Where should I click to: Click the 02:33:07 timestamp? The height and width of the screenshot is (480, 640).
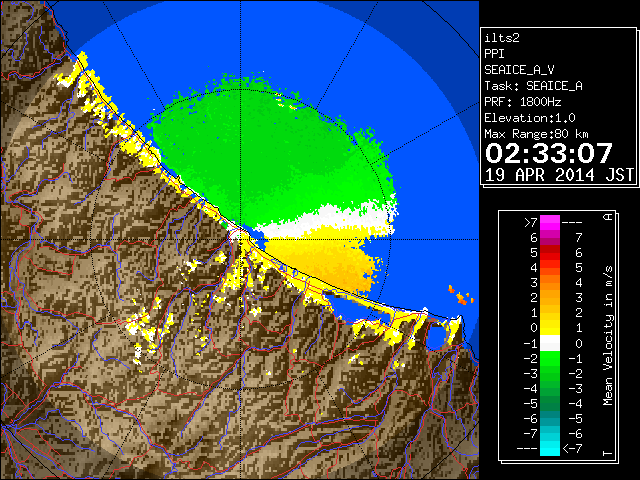(x=549, y=153)
